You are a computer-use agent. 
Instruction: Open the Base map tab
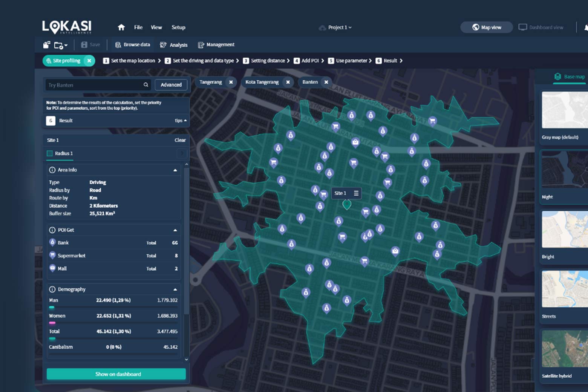click(570, 77)
